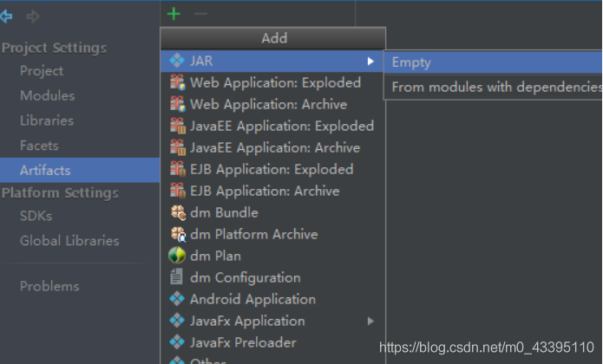The image size is (603, 364).
Task: Choose JavaEE Application: Archive menu entry
Action: [272, 147]
